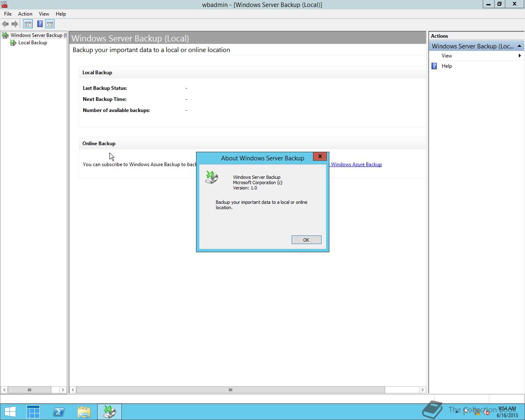Viewport: 525px width, 420px height.
Task: Click the Windows Server Backup taskbar icon
Action: [110, 412]
